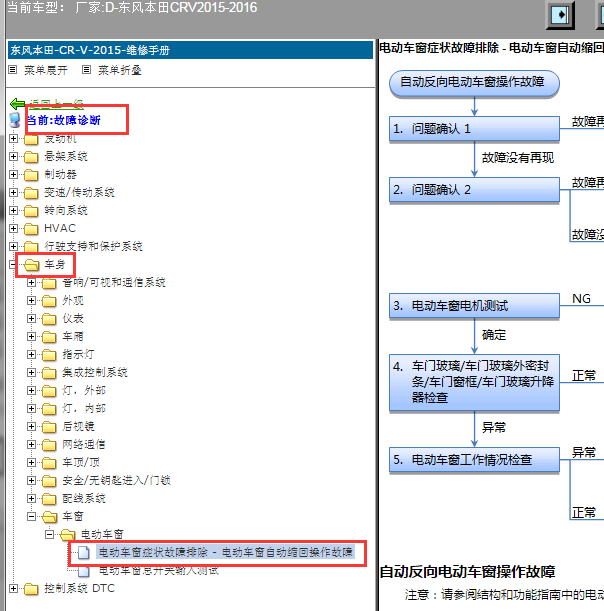This screenshot has width=604, height=611.
Task: Select the 车顶/顶 tree item
Action: click(81, 463)
